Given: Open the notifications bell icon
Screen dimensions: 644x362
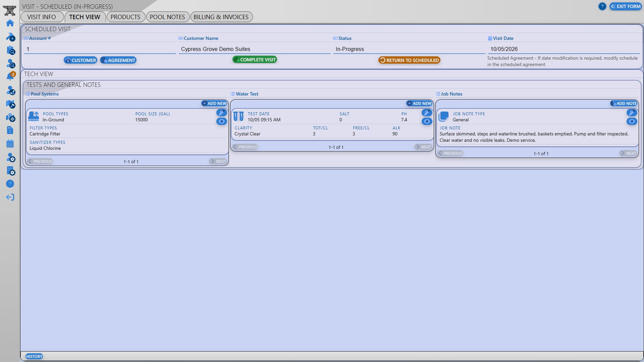Looking at the screenshot, I should [10, 76].
